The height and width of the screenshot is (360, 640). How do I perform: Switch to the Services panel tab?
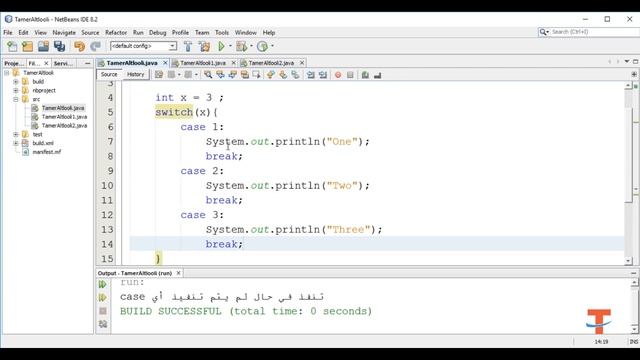(x=63, y=63)
